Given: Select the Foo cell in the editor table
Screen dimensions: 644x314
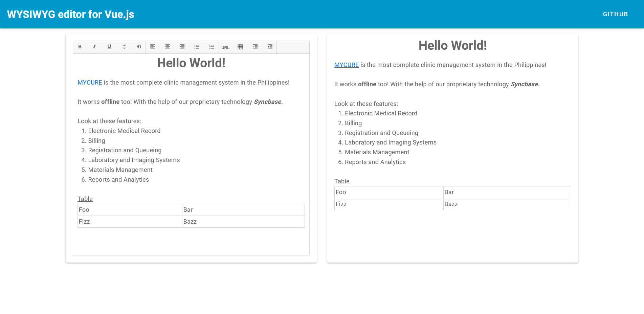Looking at the screenshot, I should [x=130, y=210].
